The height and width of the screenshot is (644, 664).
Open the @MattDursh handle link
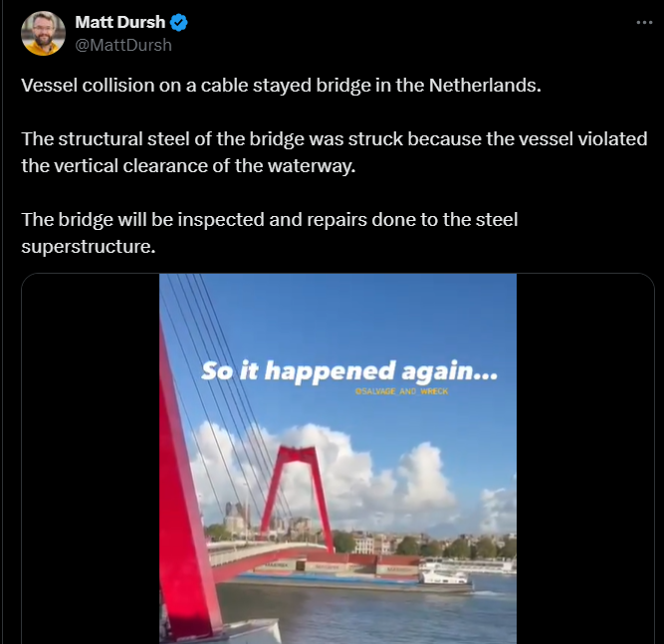click(x=123, y=45)
